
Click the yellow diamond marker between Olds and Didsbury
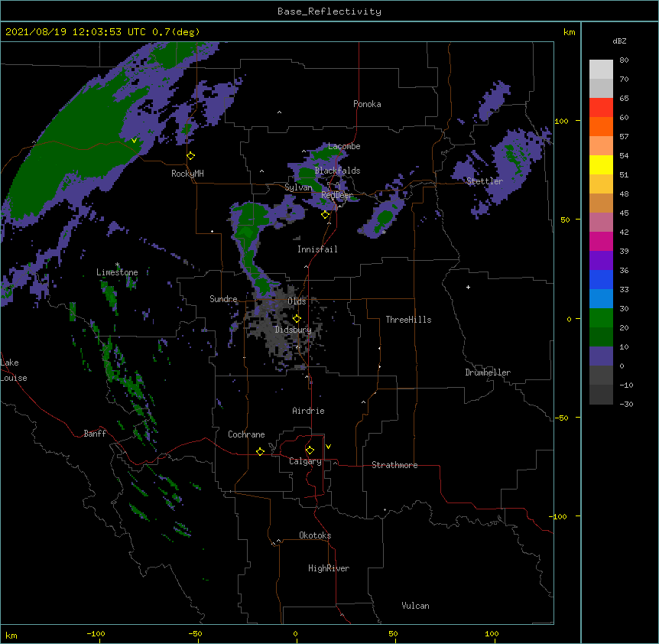pos(297,318)
